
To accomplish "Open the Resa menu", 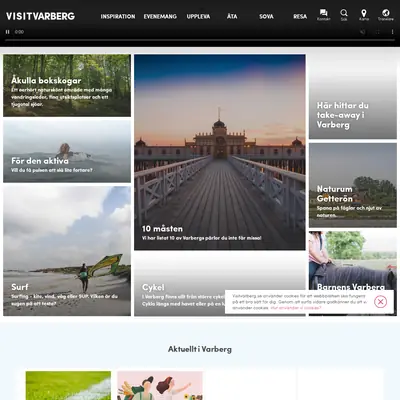I will pyautogui.click(x=300, y=16).
